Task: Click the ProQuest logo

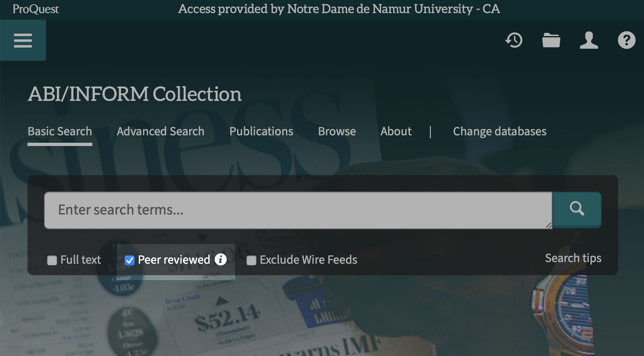Action: [x=36, y=9]
